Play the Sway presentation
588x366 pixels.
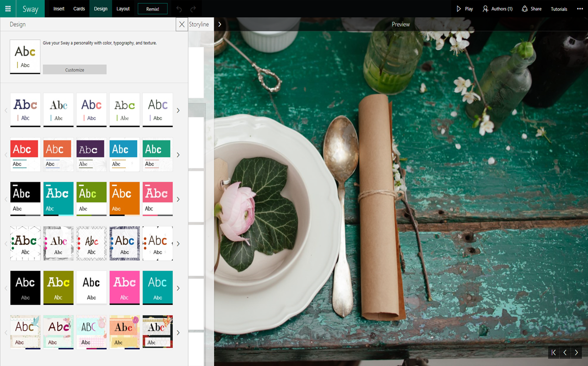click(x=464, y=8)
